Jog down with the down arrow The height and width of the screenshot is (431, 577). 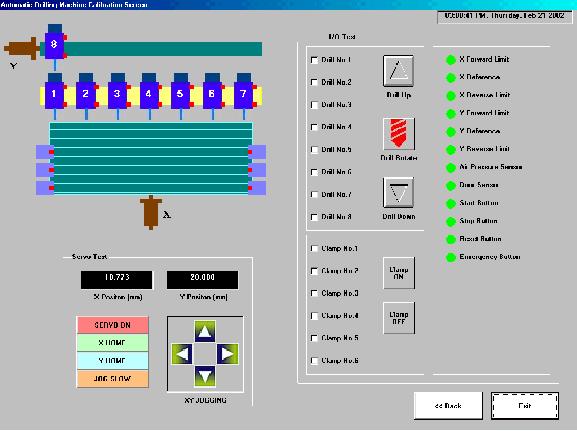[x=205, y=377]
